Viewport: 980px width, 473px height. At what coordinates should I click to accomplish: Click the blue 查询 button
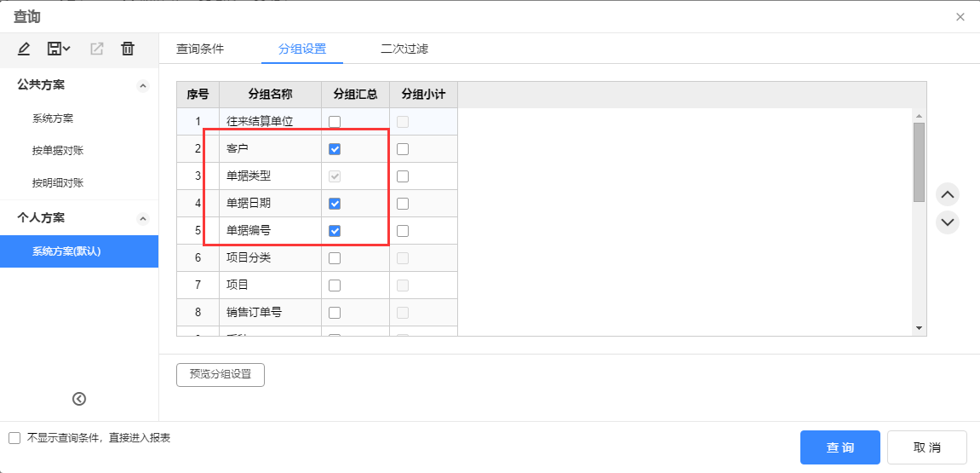(840, 447)
